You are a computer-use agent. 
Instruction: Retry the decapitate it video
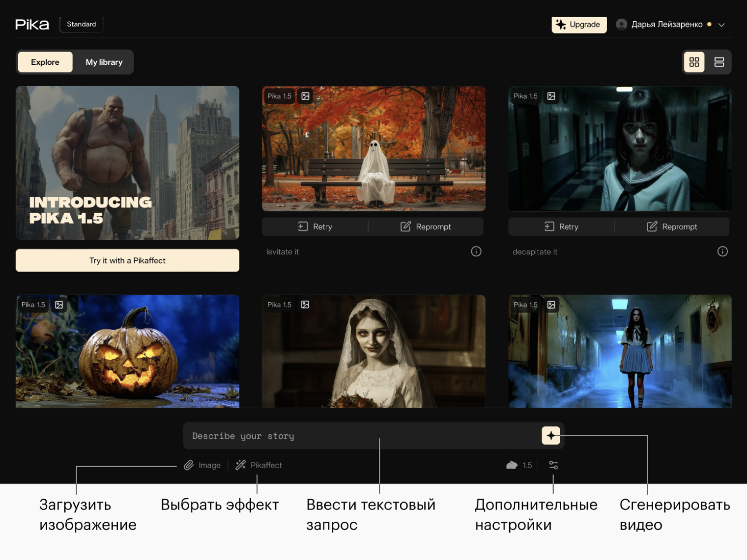coord(561,226)
